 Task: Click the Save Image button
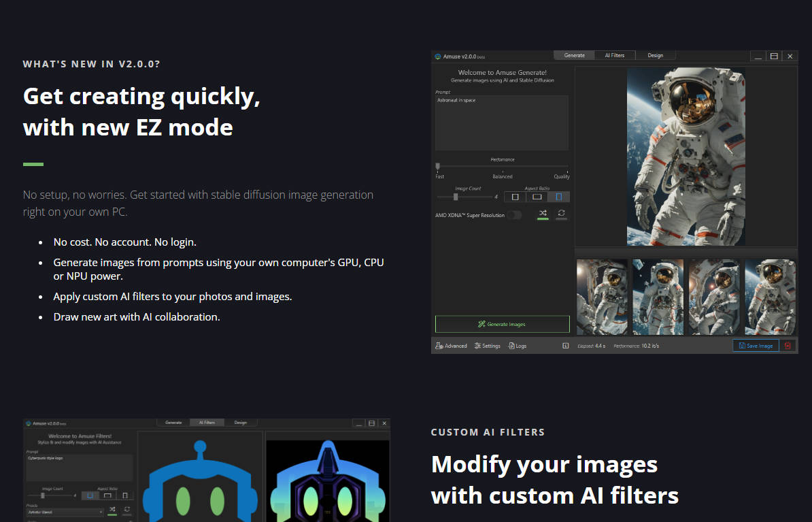[756, 346]
